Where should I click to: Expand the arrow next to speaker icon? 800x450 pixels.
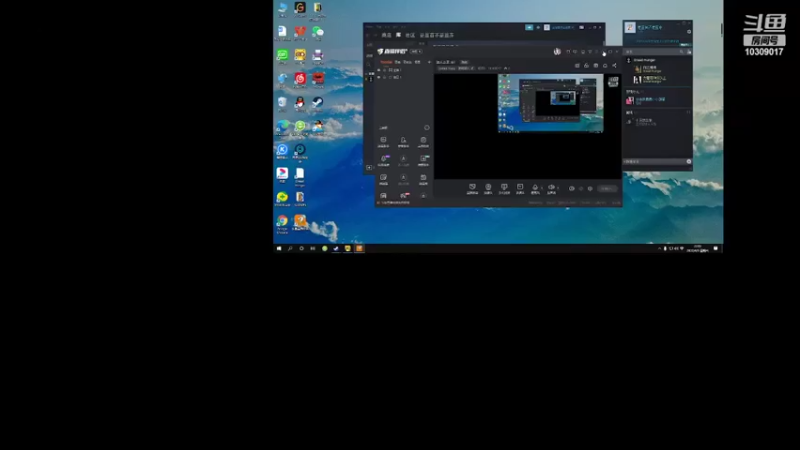pos(558,188)
